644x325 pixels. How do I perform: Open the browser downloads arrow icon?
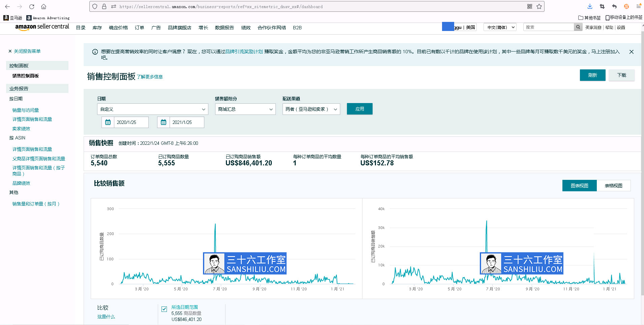coord(590,6)
